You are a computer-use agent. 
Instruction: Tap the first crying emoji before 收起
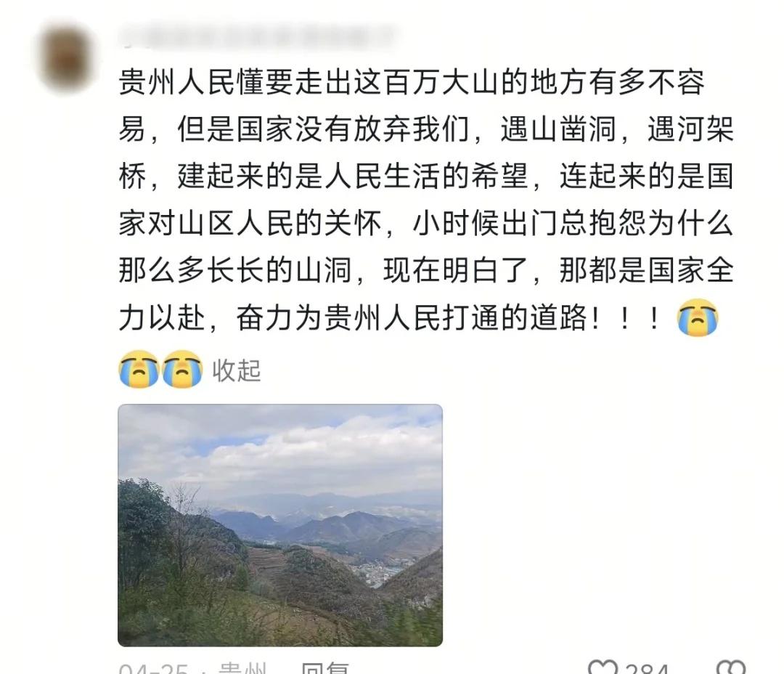click(139, 369)
